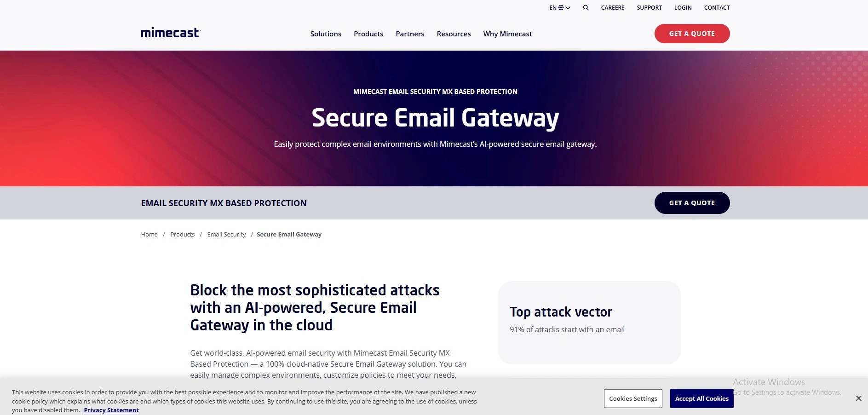Viewport: 868px width, 415px height.
Task: Open the Resources menu
Action: (454, 34)
